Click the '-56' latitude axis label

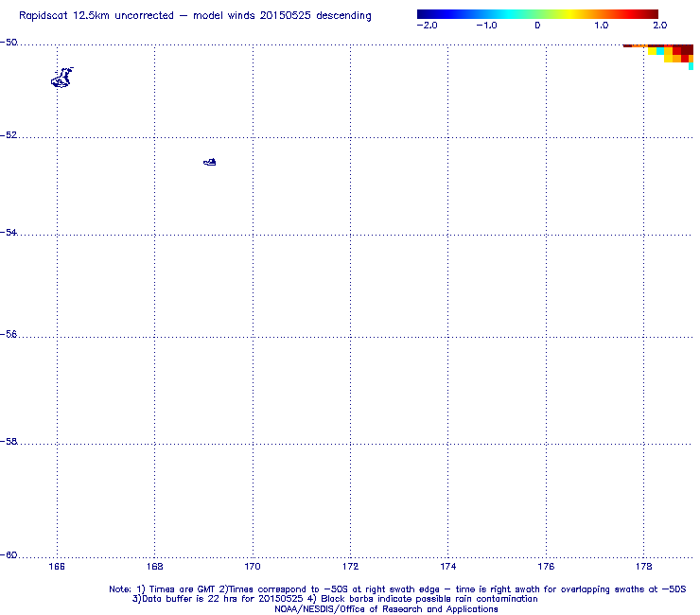pos(9,335)
